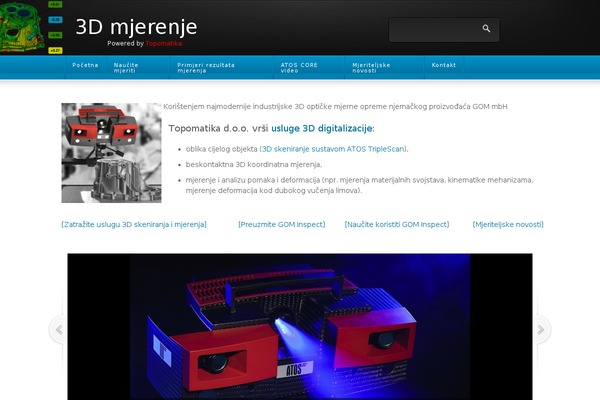Follow the red Topomatika link
The width and height of the screenshot is (600, 400).
point(163,43)
